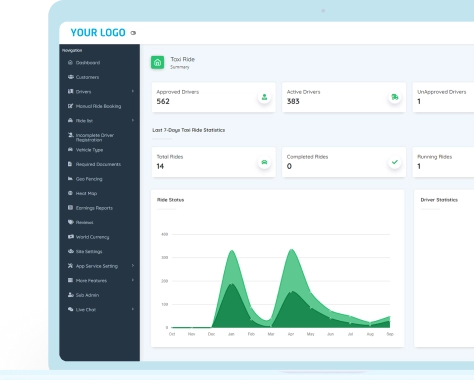Click the Reviews icon in sidebar
This screenshot has width=474, height=380.
click(x=70, y=222)
